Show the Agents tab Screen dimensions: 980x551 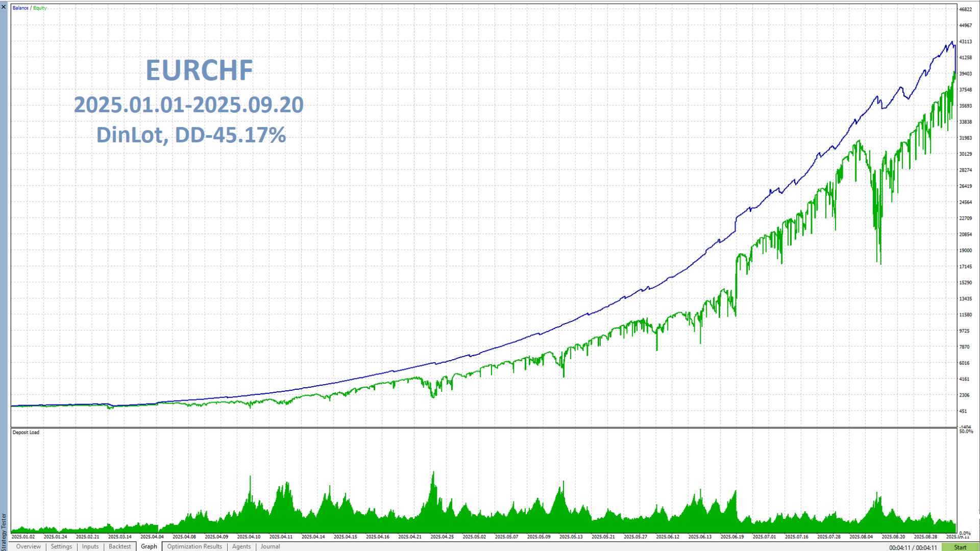tap(241, 546)
